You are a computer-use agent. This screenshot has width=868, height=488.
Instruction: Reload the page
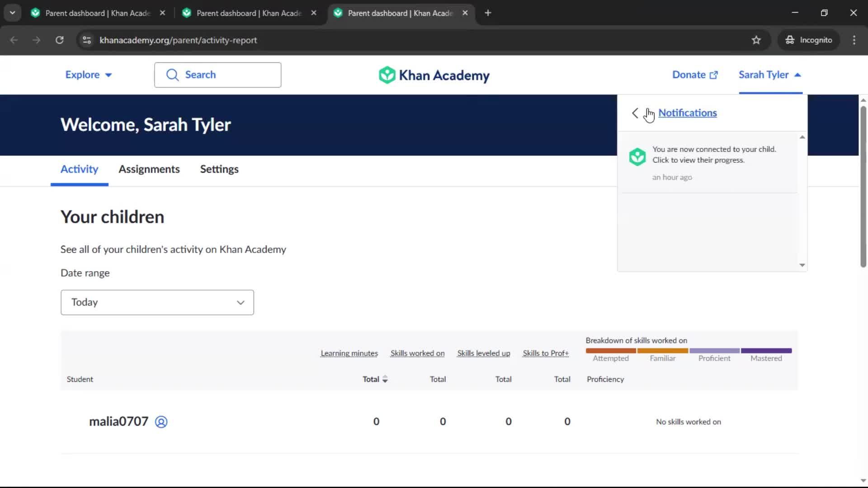point(59,40)
